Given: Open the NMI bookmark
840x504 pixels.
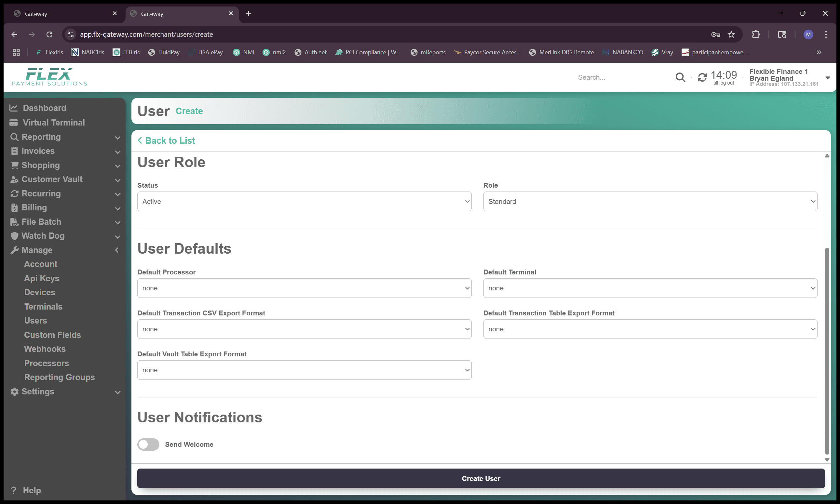Looking at the screenshot, I should 244,52.
